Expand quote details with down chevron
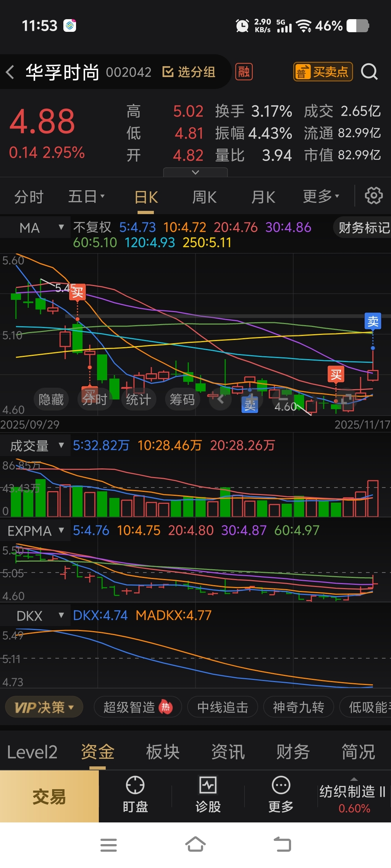The height and width of the screenshot is (868, 391). 195,172
